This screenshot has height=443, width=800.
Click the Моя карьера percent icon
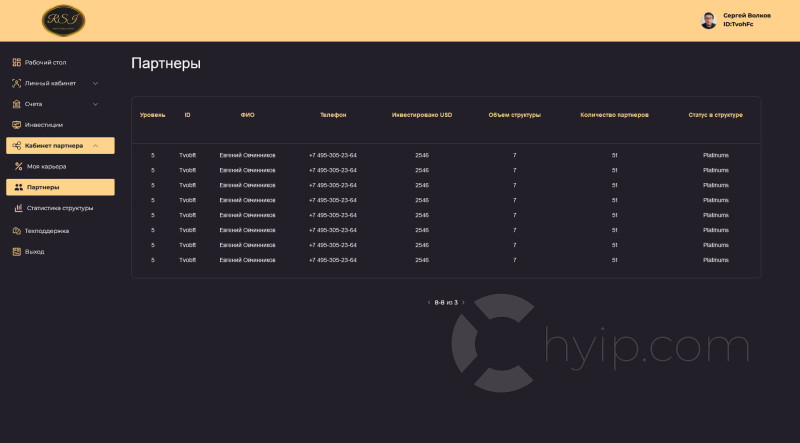18,166
